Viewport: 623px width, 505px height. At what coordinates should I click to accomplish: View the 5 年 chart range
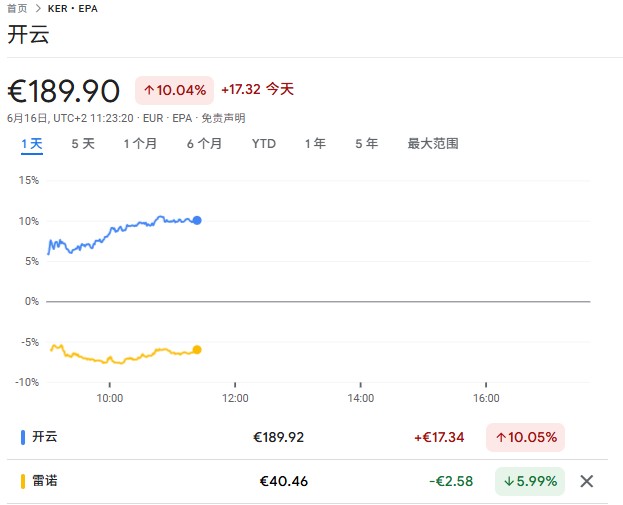tap(366, 144)
